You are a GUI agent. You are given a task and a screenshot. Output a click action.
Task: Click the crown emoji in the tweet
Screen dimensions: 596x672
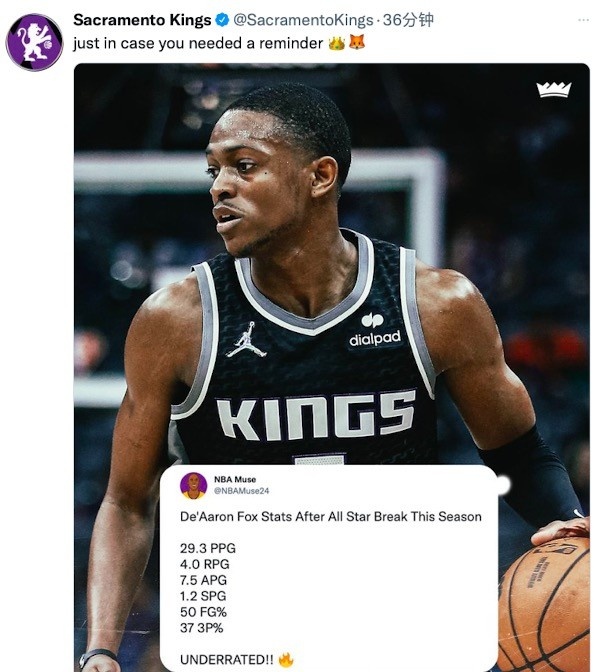tap(336, 43)
